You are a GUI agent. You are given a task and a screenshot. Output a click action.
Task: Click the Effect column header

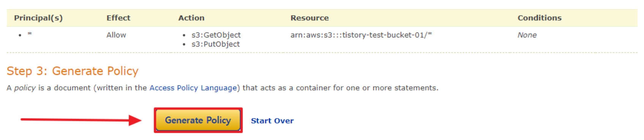[118, 18]
